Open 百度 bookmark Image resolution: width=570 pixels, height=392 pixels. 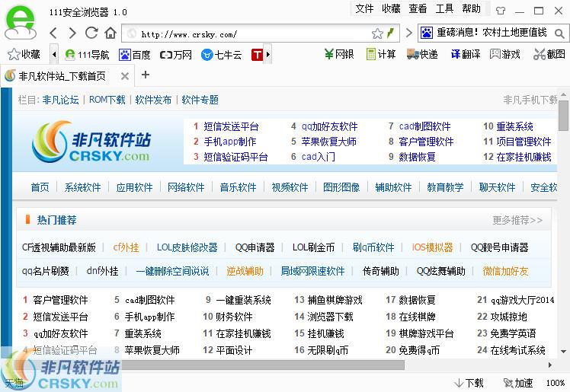(x=135, y=55)
